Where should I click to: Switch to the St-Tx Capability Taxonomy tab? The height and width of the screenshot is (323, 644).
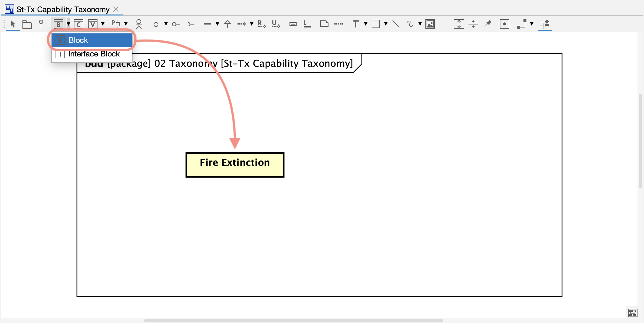[x=62, y=9]
